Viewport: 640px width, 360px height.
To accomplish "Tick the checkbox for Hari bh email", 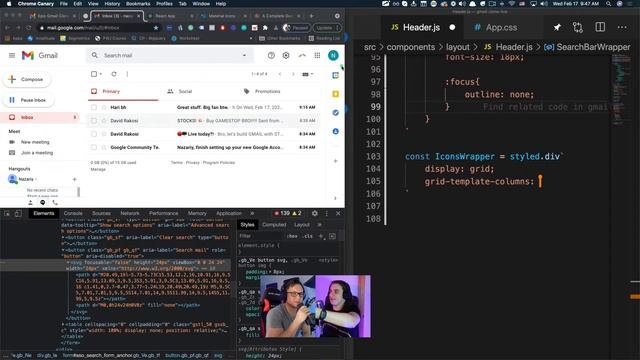I will point(94,107).
